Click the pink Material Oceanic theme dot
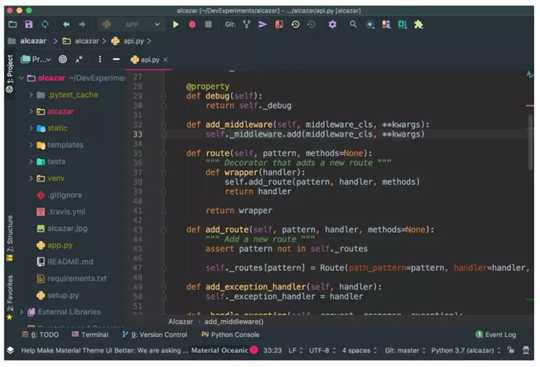 coord(254,350)
